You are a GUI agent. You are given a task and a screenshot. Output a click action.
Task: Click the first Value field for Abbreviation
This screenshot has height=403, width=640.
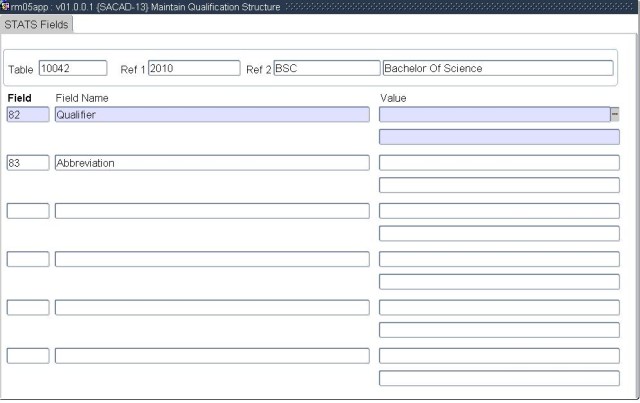pos(499,162)
